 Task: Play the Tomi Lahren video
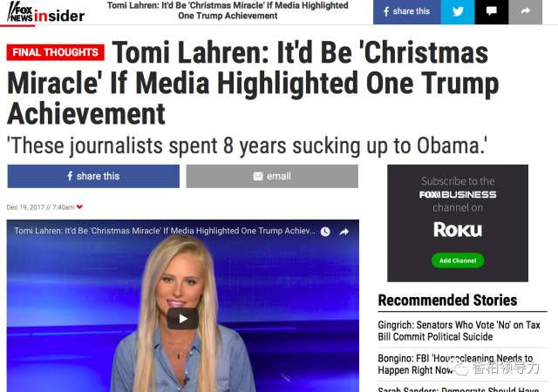pyautogui.click(x=183, y=318)
